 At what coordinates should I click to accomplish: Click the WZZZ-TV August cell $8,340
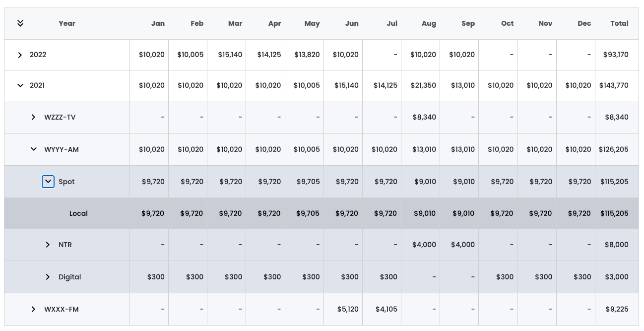(x=424, y=117)
